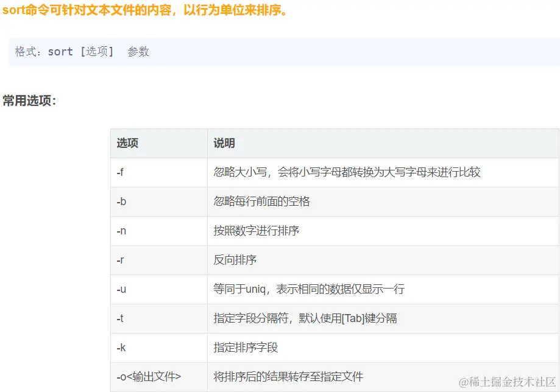Click description '等同于uniq，表示相同的数据仅显示一行'
This screenshot has height=392, width=560.
[309, 289]
